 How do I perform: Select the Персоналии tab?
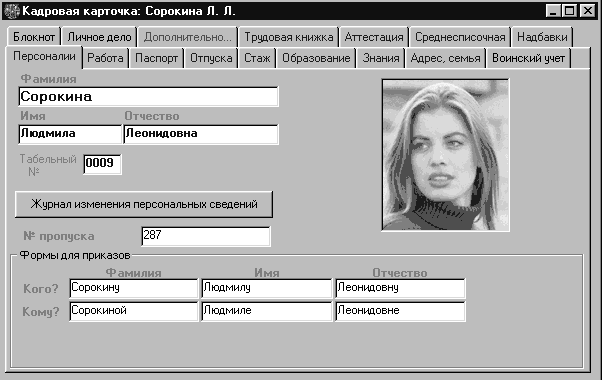(x=44, y=57)
